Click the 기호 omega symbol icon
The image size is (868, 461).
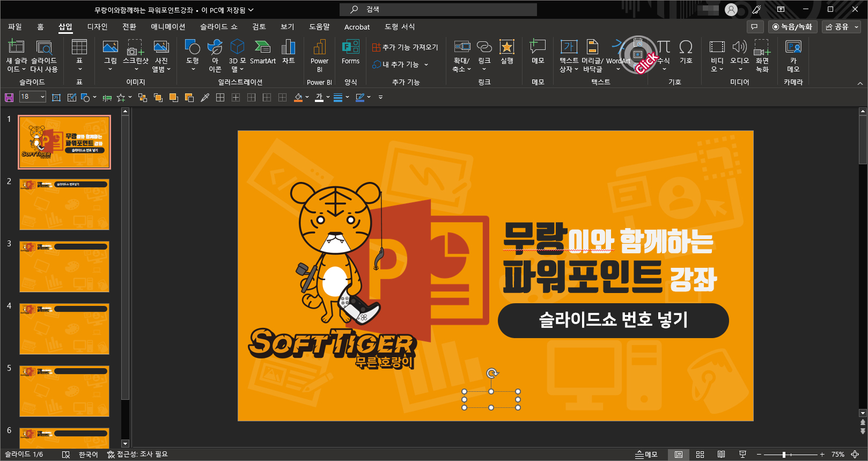click(686, 47)
